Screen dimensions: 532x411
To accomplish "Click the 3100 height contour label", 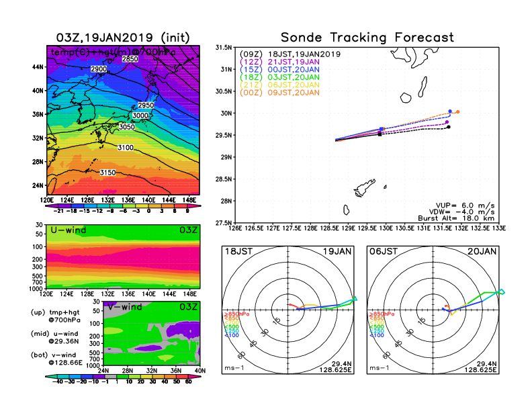I will 126,148.
